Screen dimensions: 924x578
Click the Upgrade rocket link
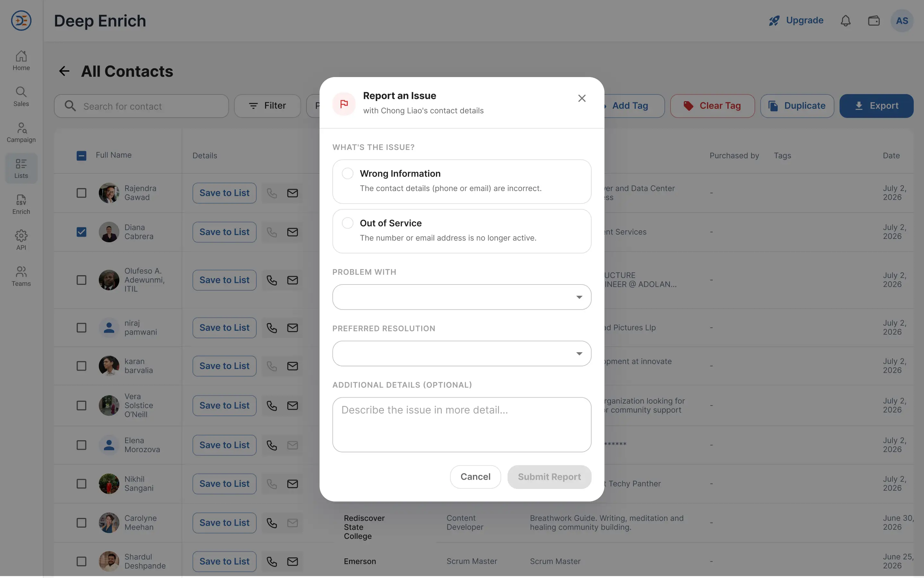coord(796,21)
